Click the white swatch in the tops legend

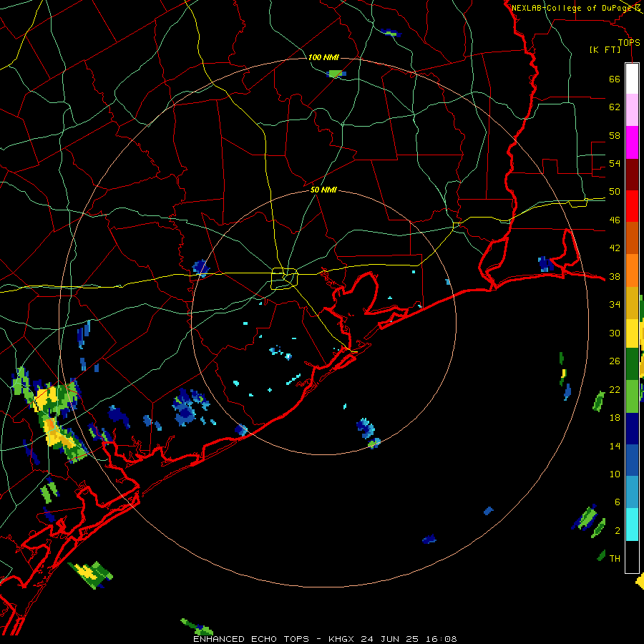[x=632, y=79]
